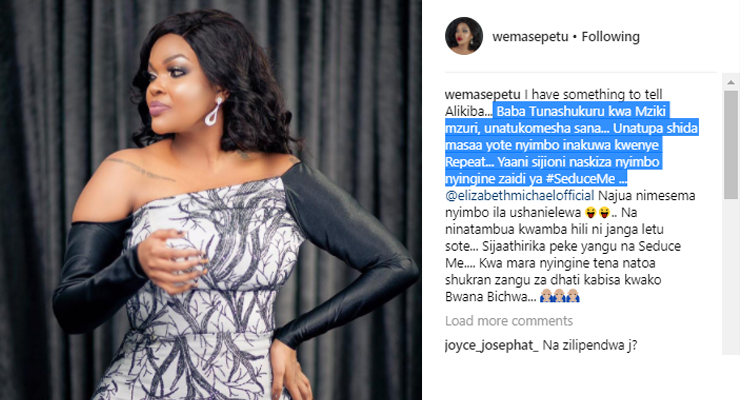Viewport: 740px width, 400px height.
Task: Expand comments via Load more comments
Action: [509, 321]
